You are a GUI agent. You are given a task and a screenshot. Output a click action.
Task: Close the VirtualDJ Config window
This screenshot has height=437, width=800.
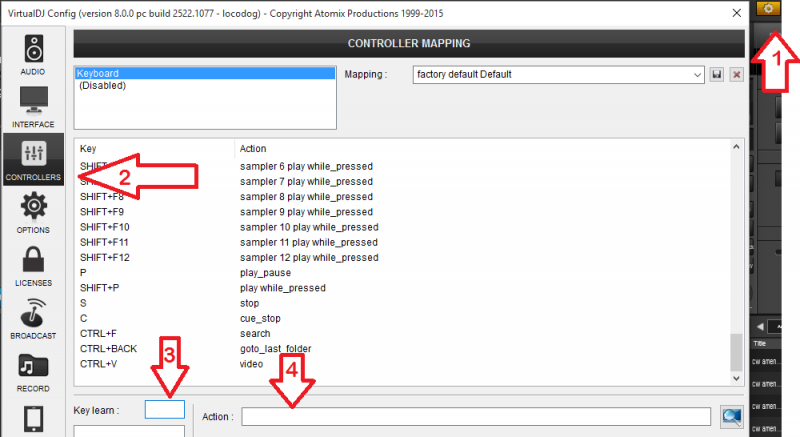[737, 13]
